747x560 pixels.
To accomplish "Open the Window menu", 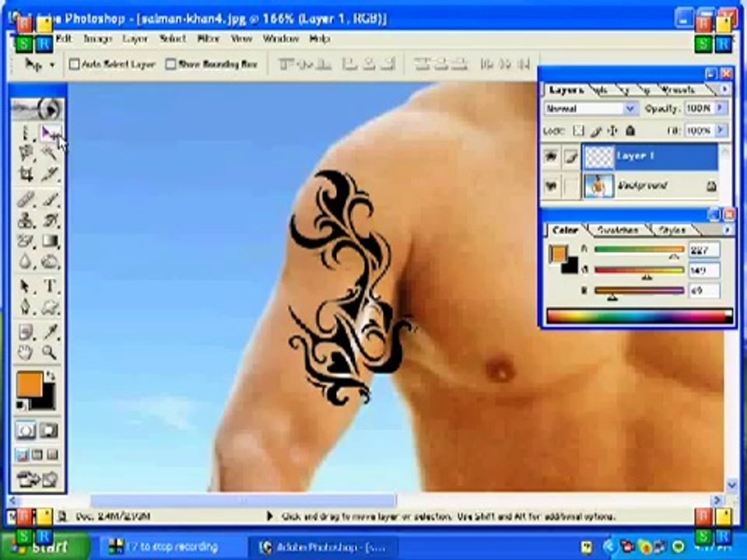I will (281, 39).
